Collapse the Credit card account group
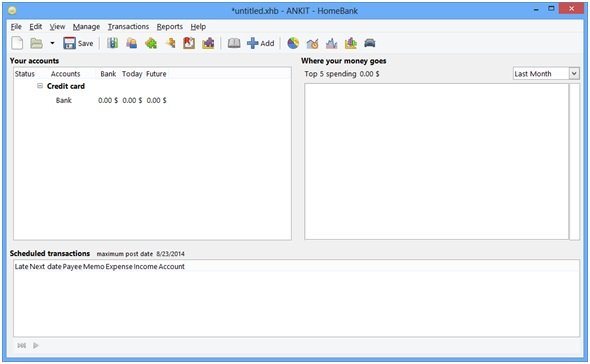590x364 pixels. 40,86
